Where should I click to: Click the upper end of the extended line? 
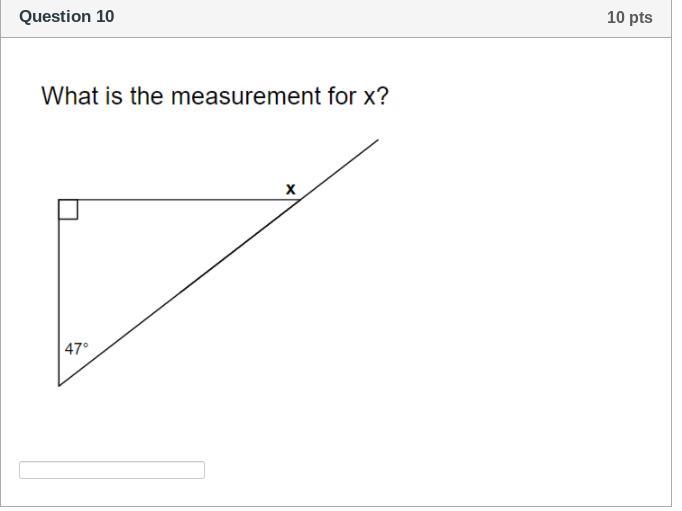click(x=376, y=141)
